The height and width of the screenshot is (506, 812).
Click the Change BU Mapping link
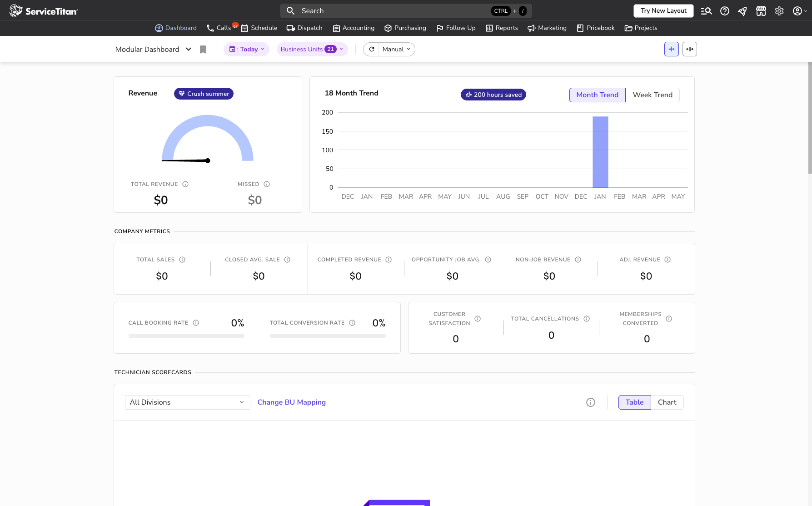(292, 402)
